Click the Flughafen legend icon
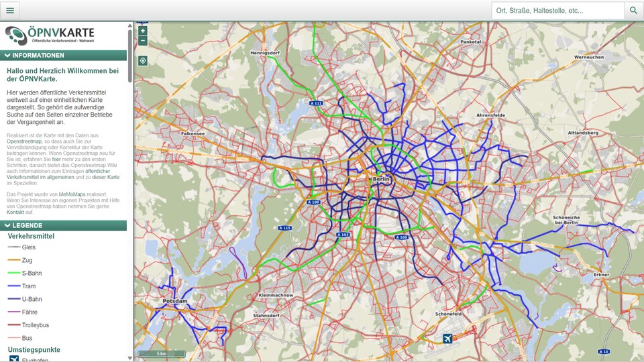This screenshot has width=644, height=362. tap(14, 359)
